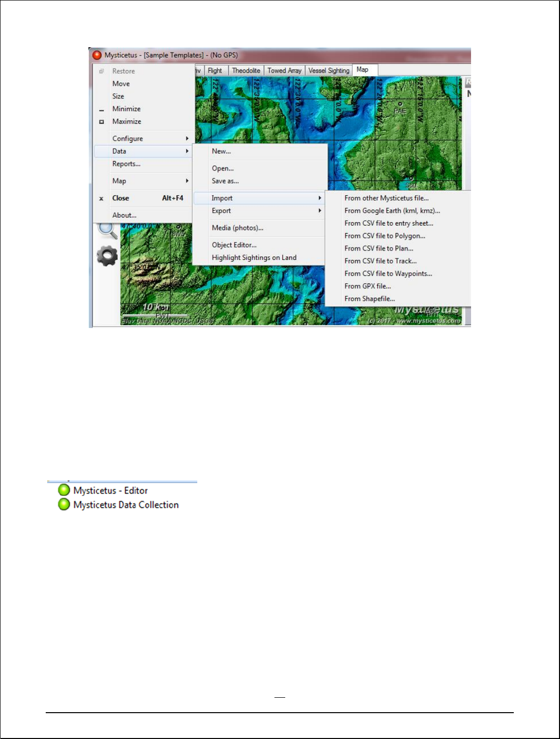The width and height of the screenshot is (560, 739).
Task: Import From GPX file...
Action: coord(398,286)
